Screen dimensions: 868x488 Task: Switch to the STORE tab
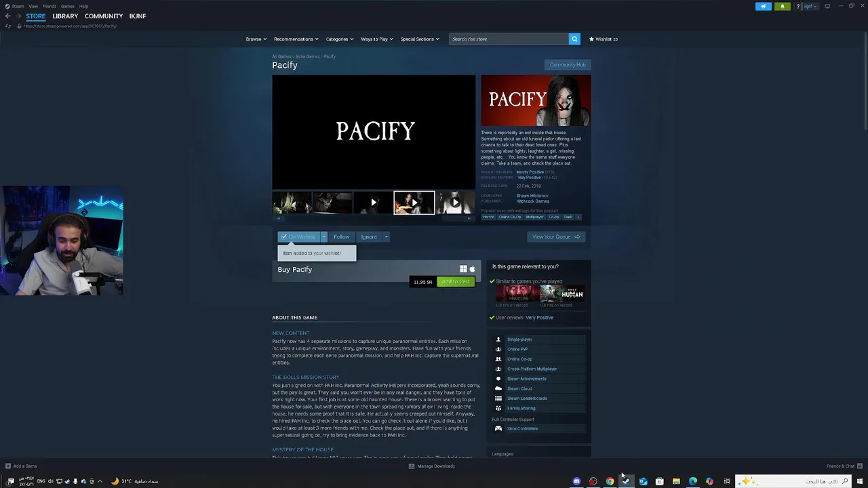pos(36,16)
